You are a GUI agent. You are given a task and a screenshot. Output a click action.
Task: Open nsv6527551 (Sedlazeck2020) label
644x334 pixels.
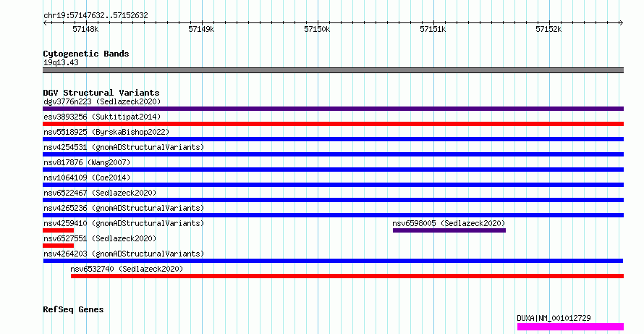(100, 238)
